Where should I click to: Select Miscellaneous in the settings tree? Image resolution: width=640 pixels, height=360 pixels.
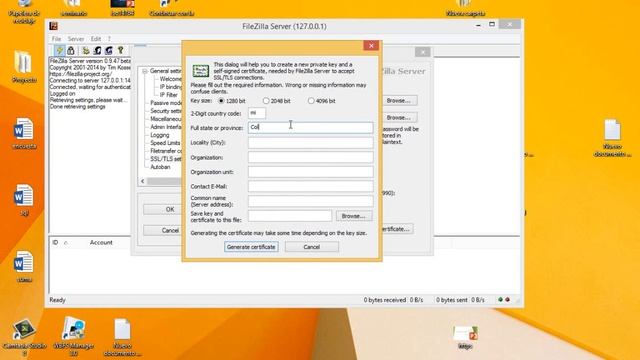166,119
